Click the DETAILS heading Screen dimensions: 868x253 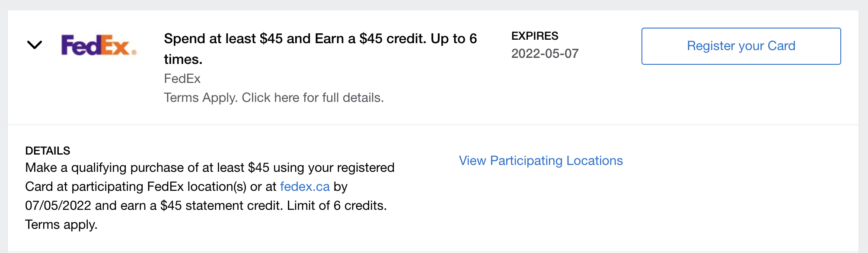point(48,151)
